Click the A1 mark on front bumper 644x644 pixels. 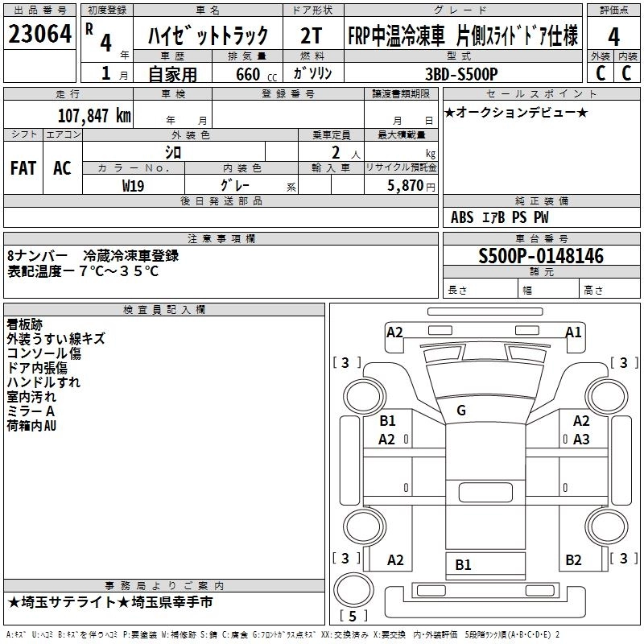[x=573, y=332]
